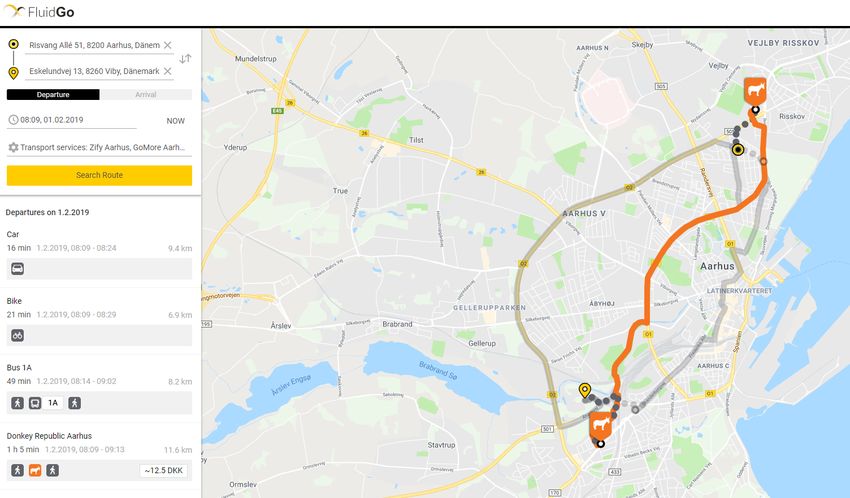
Task: Click the northern Donkey Republic map marker
Action: click(755, 90)
